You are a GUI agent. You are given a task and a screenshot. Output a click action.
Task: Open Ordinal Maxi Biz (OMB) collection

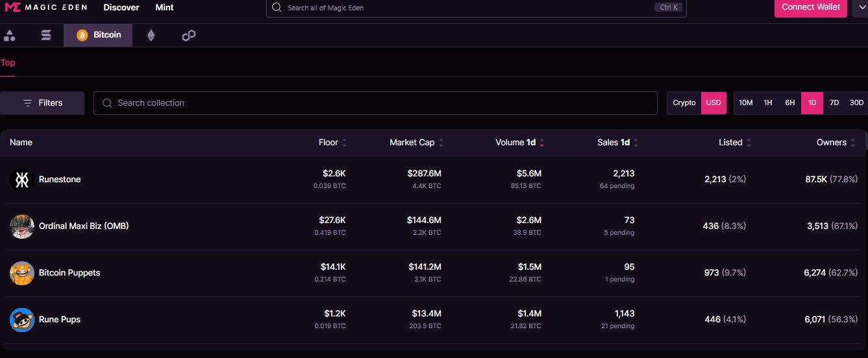pyautogui.click(x=84, y=226)
